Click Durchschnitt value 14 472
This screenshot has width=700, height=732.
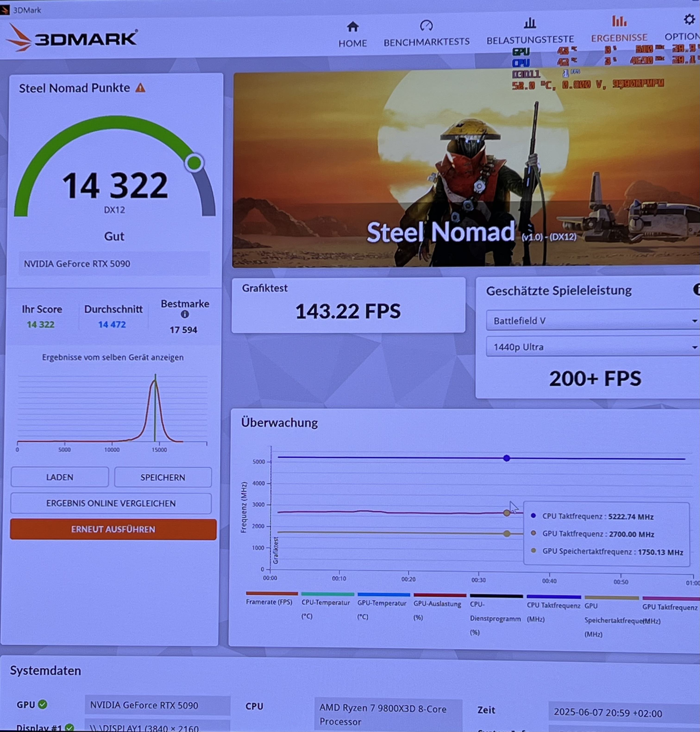coord(112,325)
